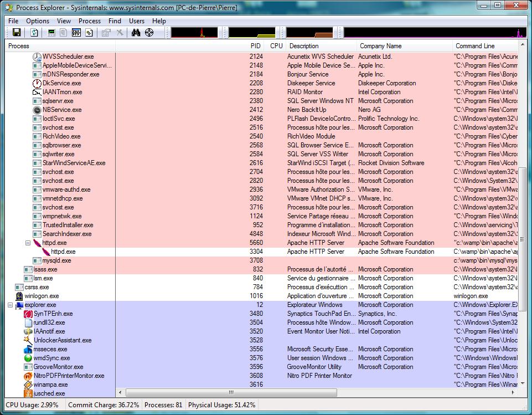The height and width of the screenshot is (415, 532).
Task: Click the winlogon.exe process icon
Action: coord(19,296)
